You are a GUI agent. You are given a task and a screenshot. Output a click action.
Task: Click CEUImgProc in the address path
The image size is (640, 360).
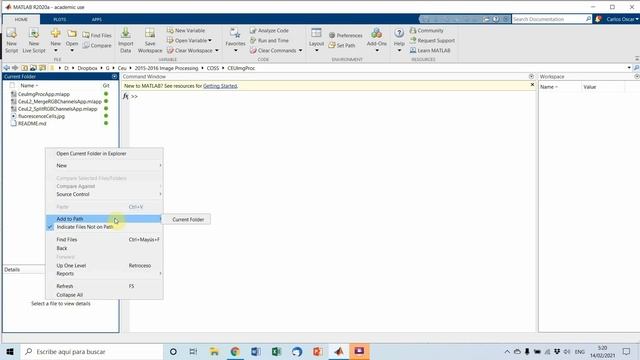[x=241, y=68]
